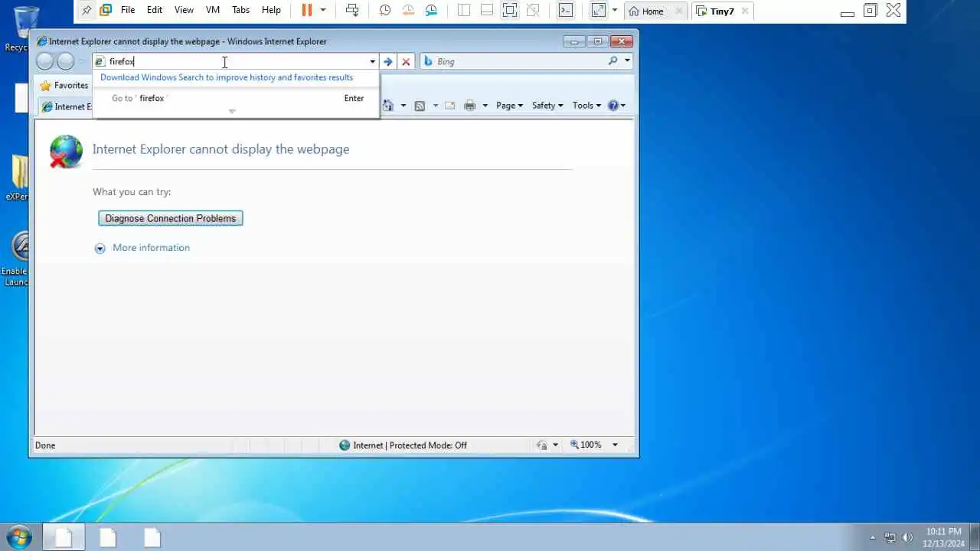Screen dimensions: 980x551
Task: Open the Favorites button
Action: click(64, 86)
